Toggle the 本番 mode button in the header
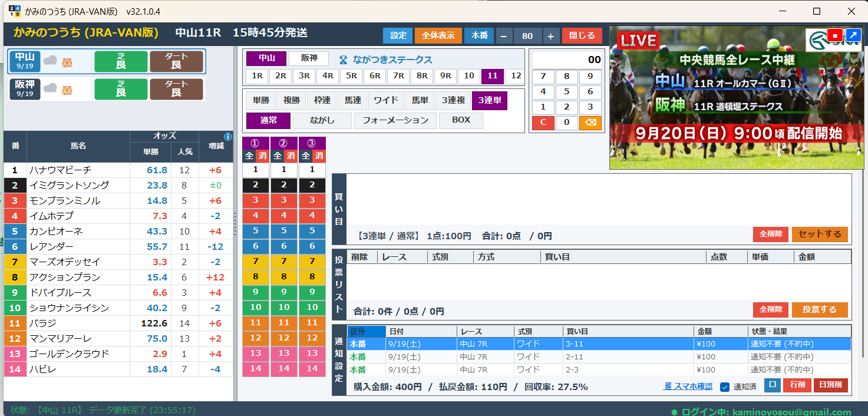Screen dimensions: 868x416 pos(479,35)
